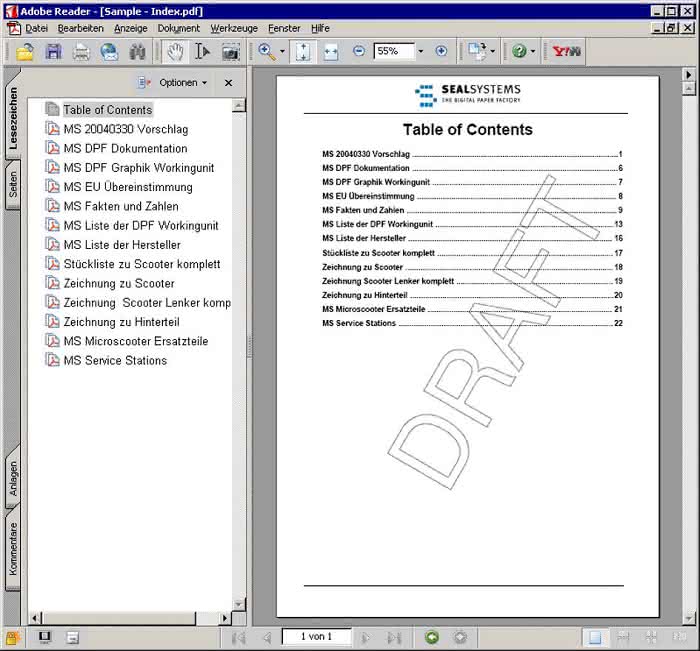Click the minus Zoom Out button

pyautogui.click(x=358, y=51)
